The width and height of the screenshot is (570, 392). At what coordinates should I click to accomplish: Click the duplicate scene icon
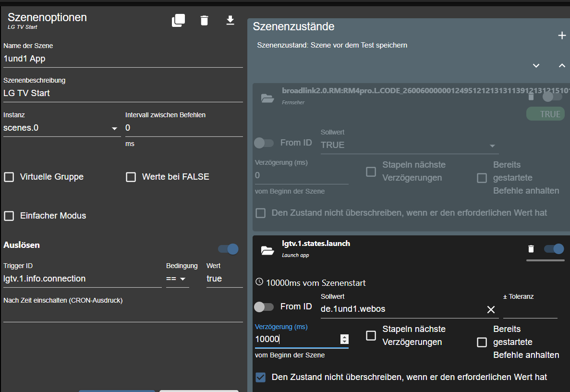point(178,20)
